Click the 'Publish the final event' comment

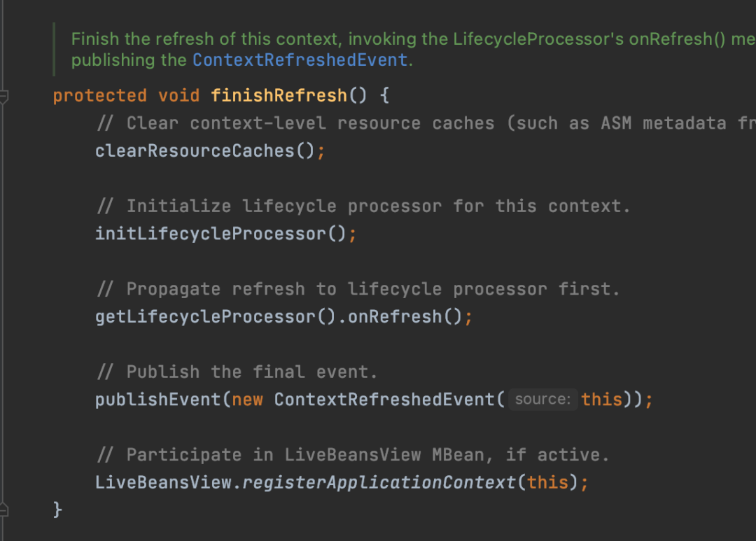[x=237, y=372]
